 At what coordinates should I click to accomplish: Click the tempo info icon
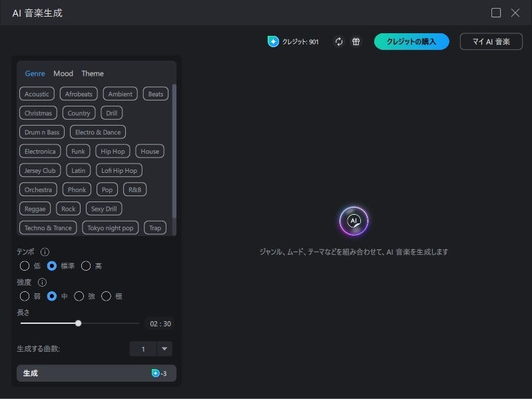[45, 252]
